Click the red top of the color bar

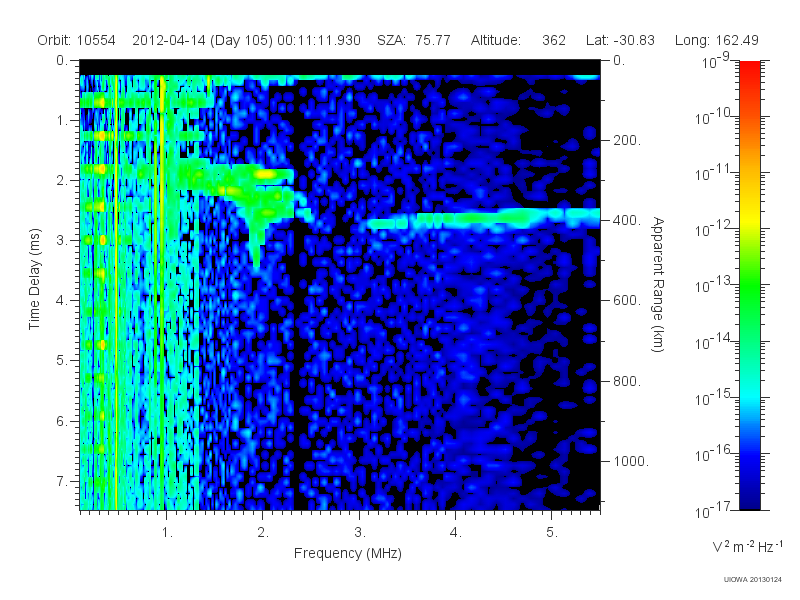point(749,71)
